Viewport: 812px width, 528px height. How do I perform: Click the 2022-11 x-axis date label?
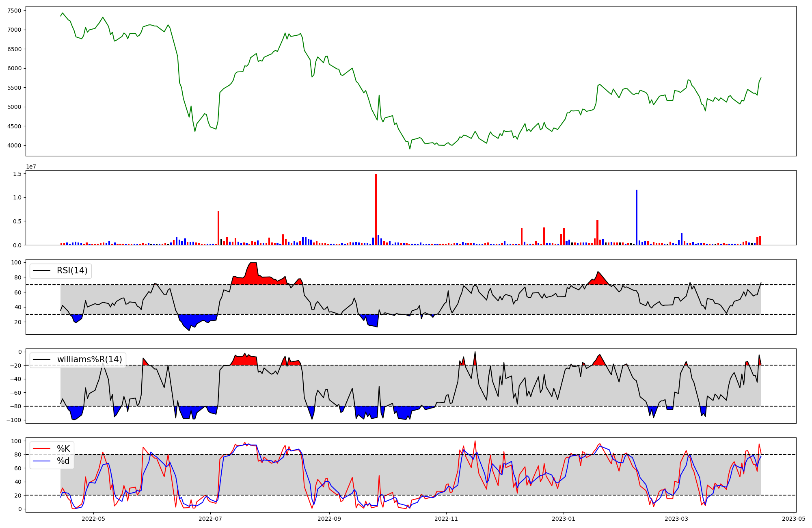pos(447,518)
